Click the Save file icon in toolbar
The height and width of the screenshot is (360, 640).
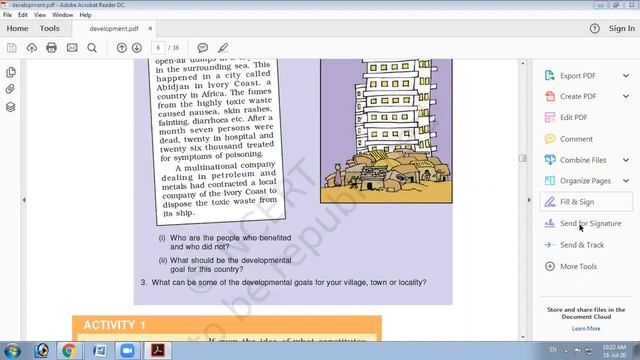click(11, 48)
